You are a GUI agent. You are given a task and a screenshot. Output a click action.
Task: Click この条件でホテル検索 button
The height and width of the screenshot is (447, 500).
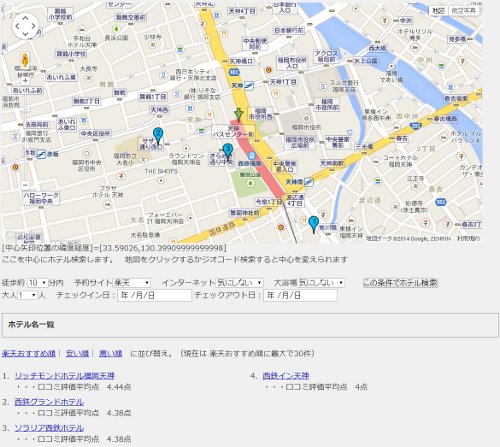(400, 283)
